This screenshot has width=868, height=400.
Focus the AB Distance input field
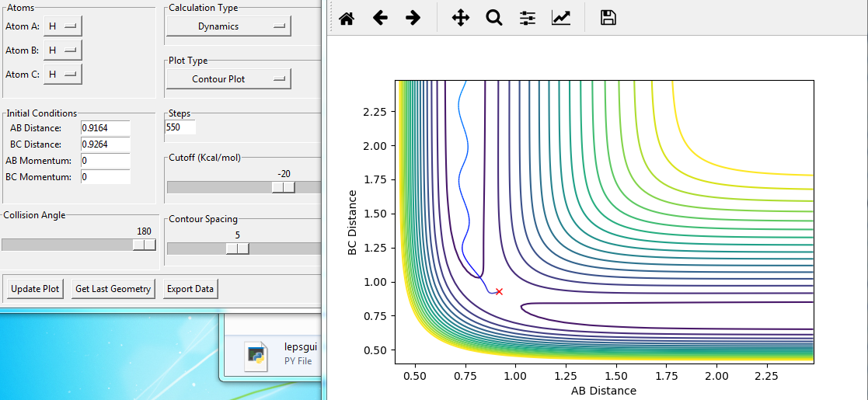tap(105, 128)
